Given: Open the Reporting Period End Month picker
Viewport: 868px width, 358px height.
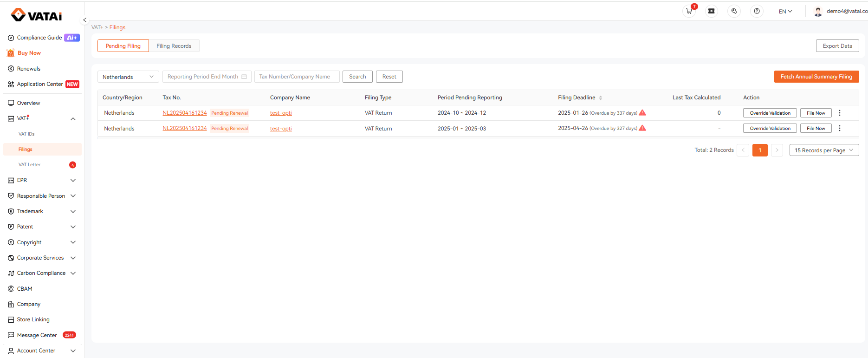Looking at the screenshot, I should [207, 77].
